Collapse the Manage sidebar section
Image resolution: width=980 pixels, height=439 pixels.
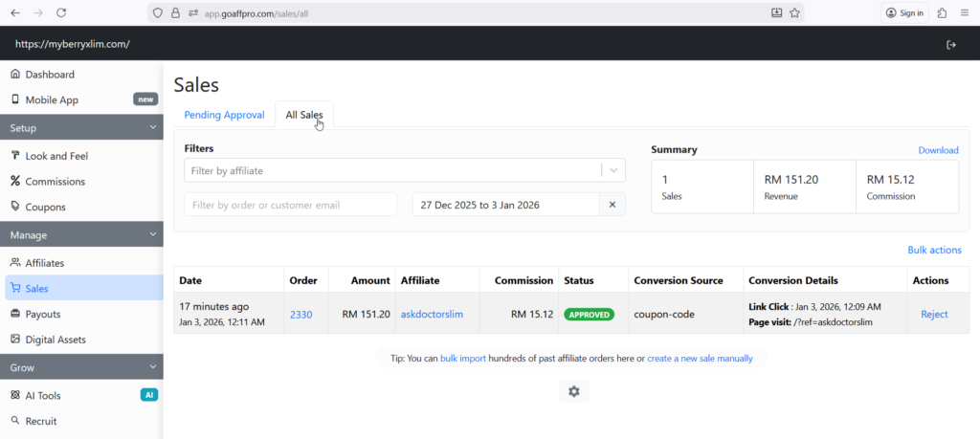[152, 234]
